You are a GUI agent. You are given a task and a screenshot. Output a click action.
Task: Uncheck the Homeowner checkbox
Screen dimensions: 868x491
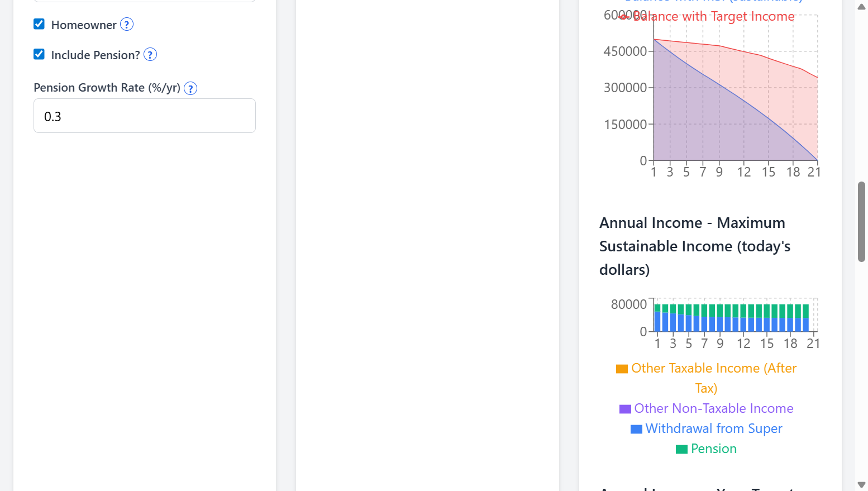pos(39,24)
